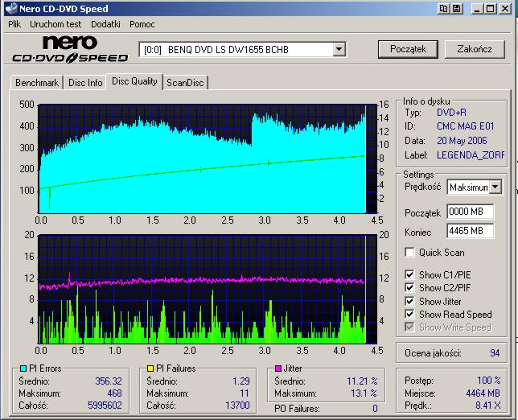
Task: Click the PI Failures jitter graph area
Action: click(x=208, y=289)
